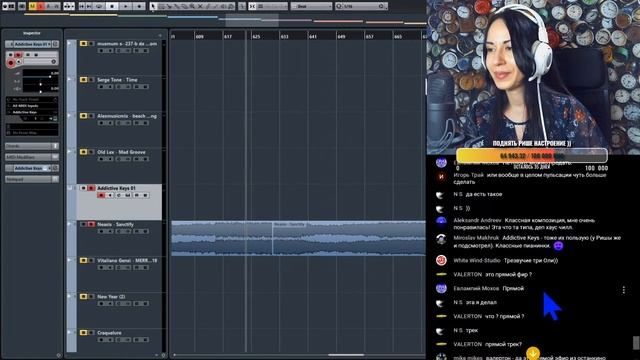Disable solo on Neavis - Sanctify track

click(x=91, y=224)
